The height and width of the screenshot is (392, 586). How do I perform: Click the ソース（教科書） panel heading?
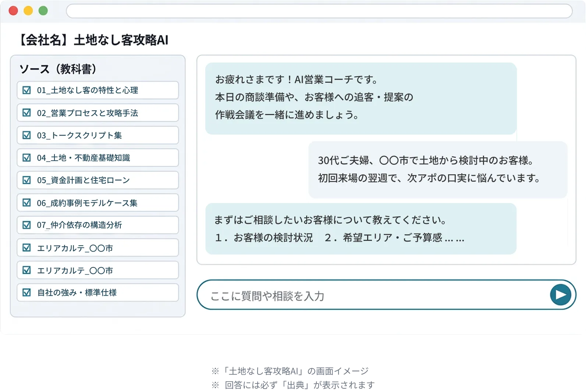[57, 69]
